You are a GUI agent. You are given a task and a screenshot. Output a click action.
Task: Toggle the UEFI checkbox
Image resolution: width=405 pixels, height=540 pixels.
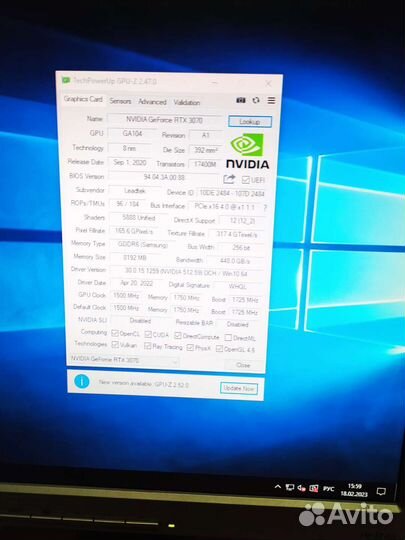click(x=246, y=180)
